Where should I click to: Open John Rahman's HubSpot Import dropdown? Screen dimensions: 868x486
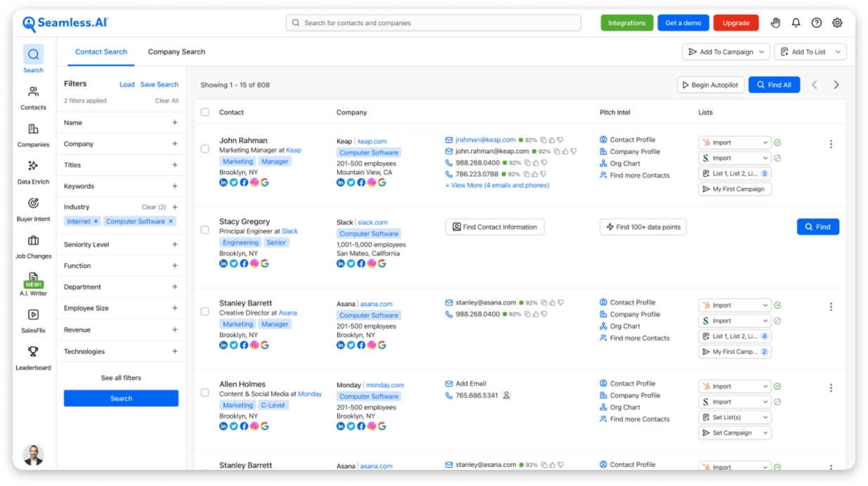tap(735, 143)
